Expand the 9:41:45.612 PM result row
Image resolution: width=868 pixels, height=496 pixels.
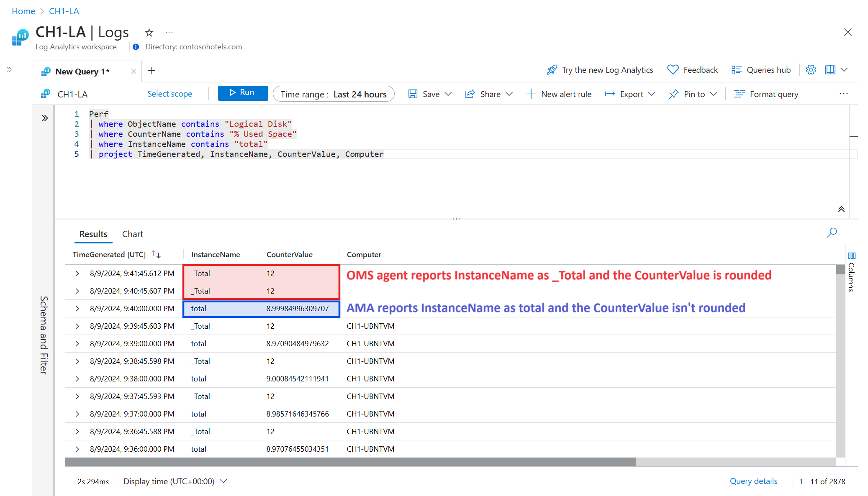77,274
